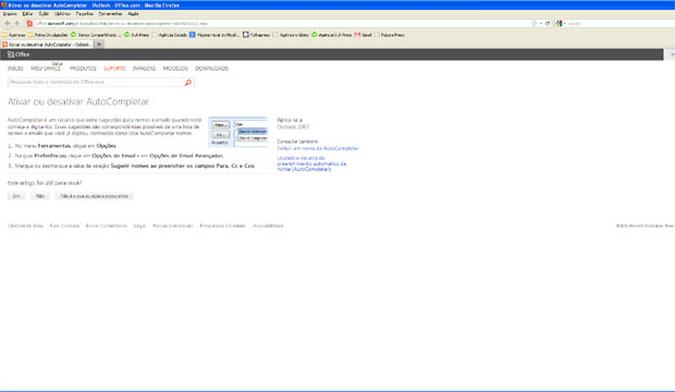Bookmark this page with the star icon
Image resolution: width=675 pixels, height=392 pixels.
coord(534,23)
